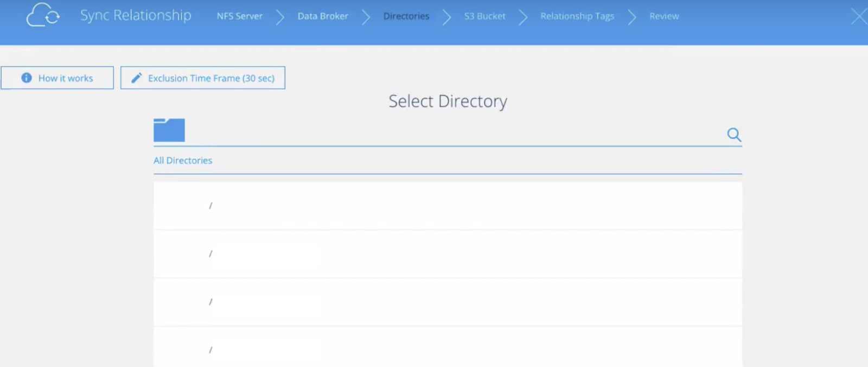
Task: Click the All Directories breadcrumb link
Action: [x=183, y=161]
